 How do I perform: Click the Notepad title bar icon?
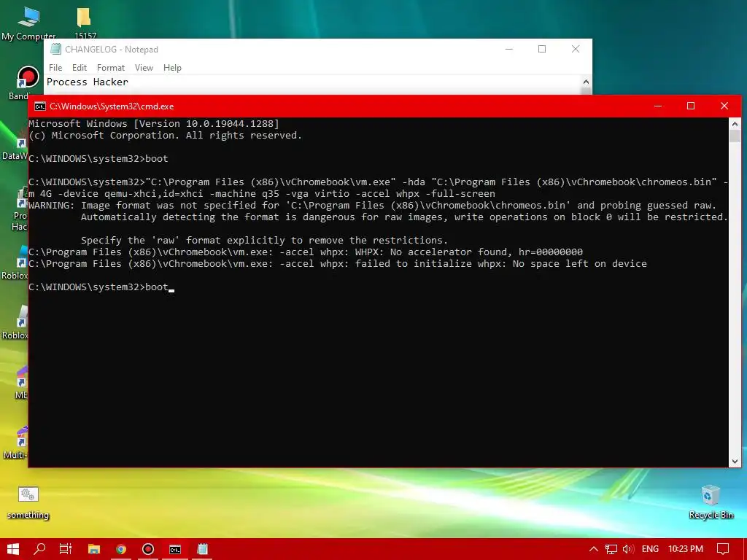click(55, 49)
